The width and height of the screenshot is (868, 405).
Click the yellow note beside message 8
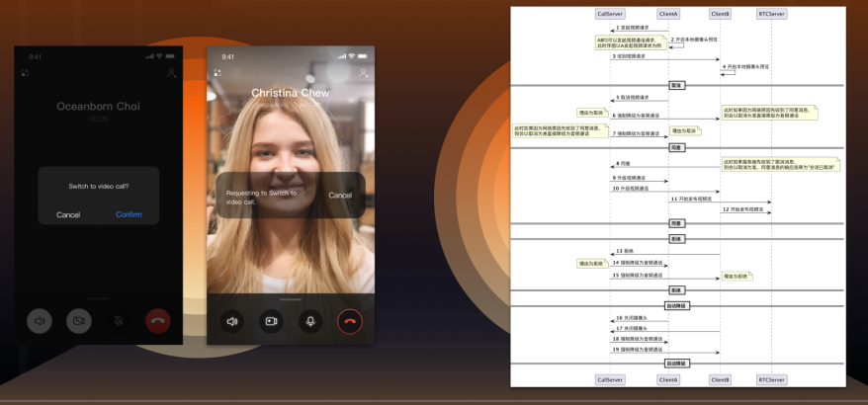coord(781,164)
